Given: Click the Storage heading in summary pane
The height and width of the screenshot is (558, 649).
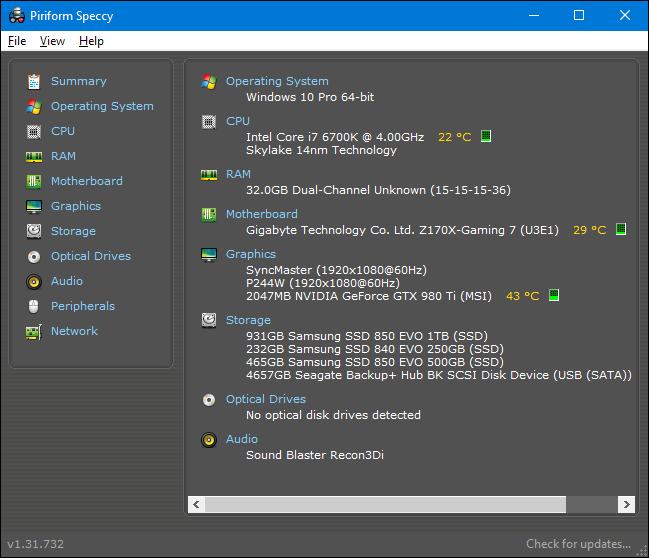Looking at the screenshot, I should pyautogui.click(x=248, y=320).
